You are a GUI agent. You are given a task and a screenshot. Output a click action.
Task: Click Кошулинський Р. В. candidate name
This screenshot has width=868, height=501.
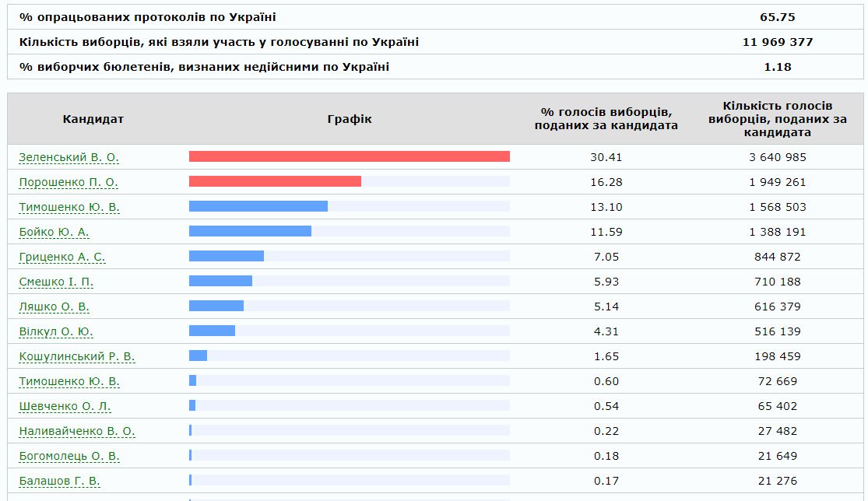click(77, 356)
